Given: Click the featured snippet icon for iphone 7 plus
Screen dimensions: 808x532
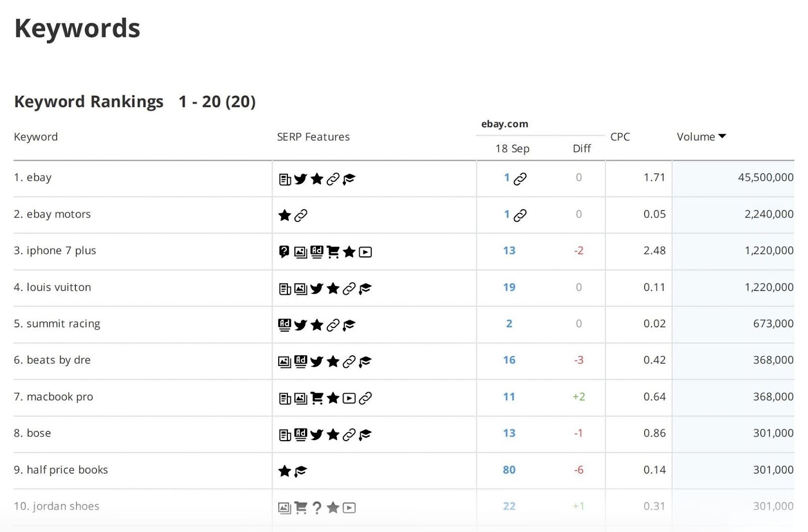Looking at the screenshot, I should (284, 251).
